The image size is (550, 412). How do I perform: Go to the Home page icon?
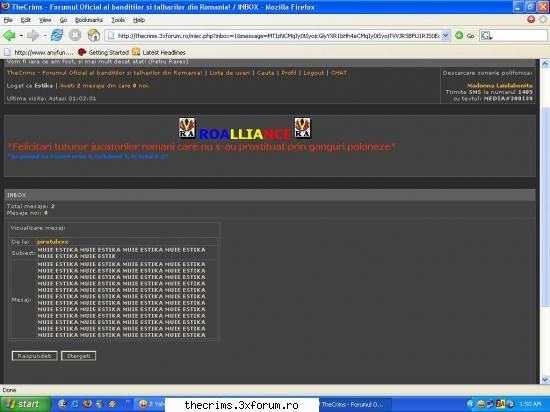tap(94, 35)
